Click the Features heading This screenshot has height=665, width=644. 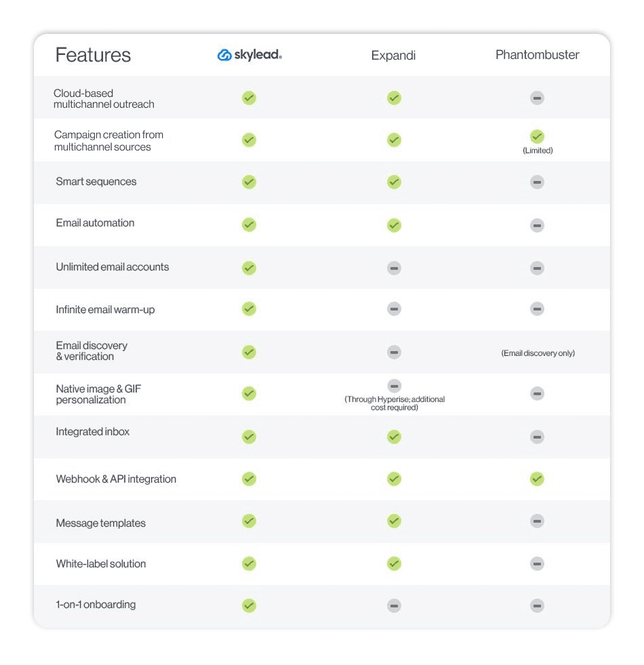[x=93, y=55]
